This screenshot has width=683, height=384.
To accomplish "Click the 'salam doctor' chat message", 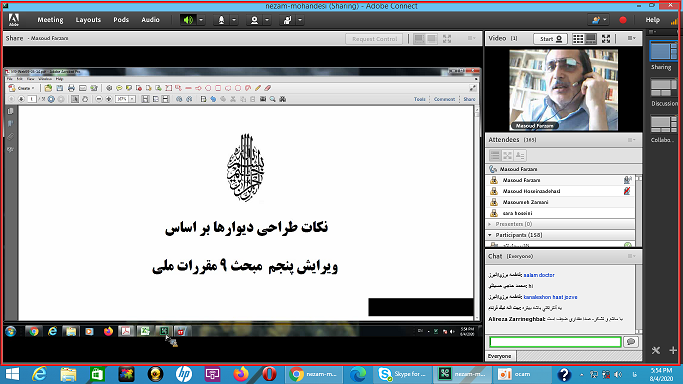I will click(x=539, y=275).
